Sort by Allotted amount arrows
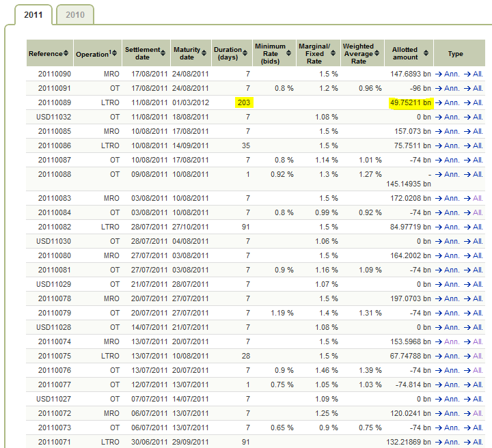Screen dimensions: 492x448 [426, 53]
